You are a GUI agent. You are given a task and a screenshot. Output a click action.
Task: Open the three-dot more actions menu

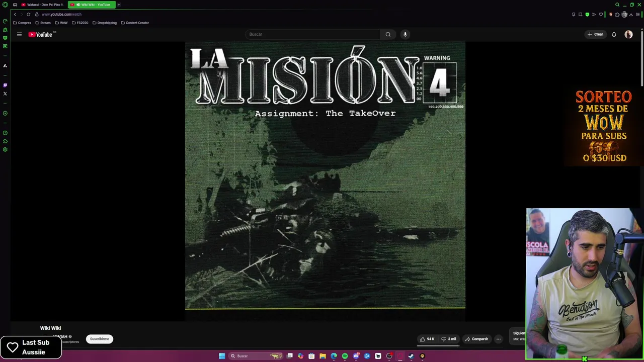tap(499, 339)
